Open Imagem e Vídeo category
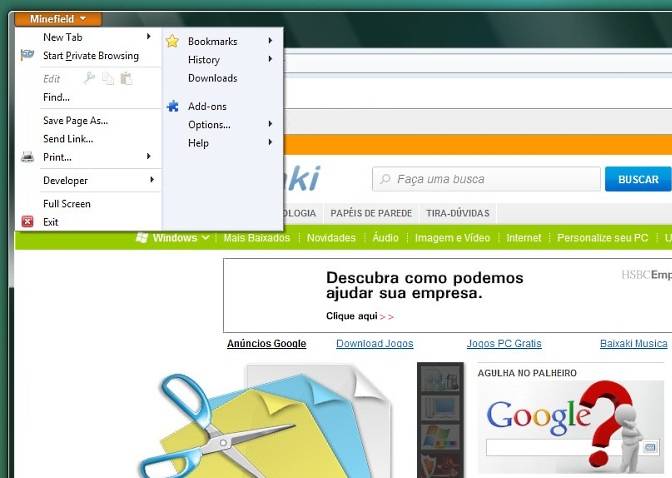Screen dimensions: 672x478 click(452, 238)
